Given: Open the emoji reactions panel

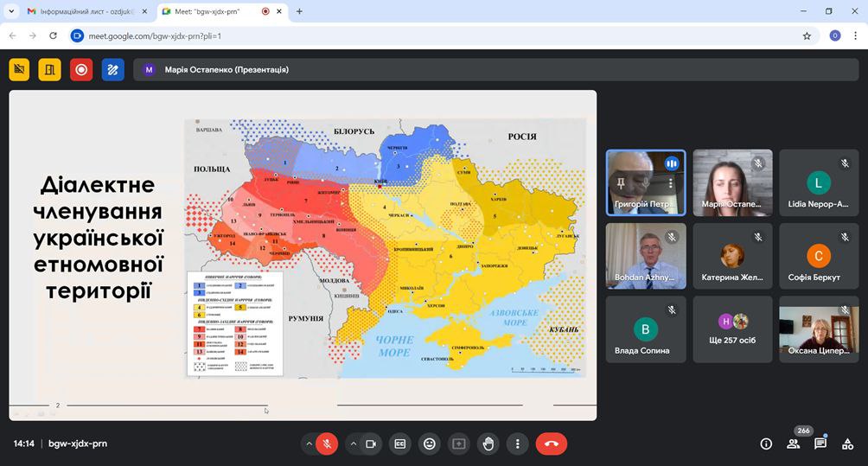Looking at the screenshot, I should 429,444.
